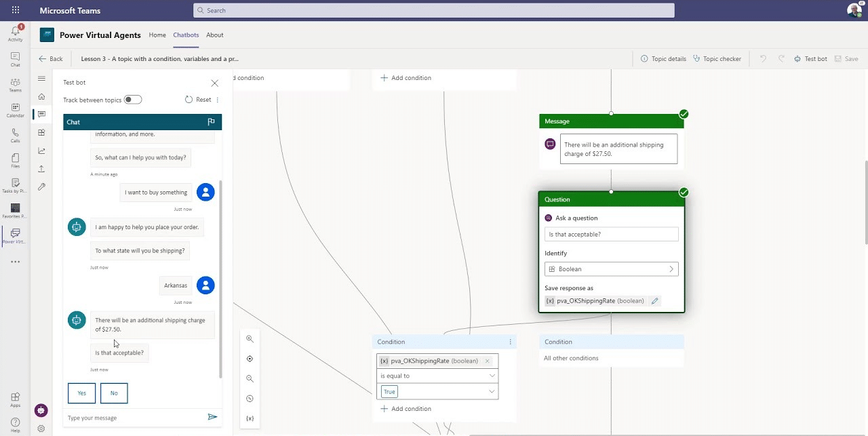The image size is (868, 436).
Task: Open the Publish side navigation icon
Action: pyautogui.click(x=41, y=169)
